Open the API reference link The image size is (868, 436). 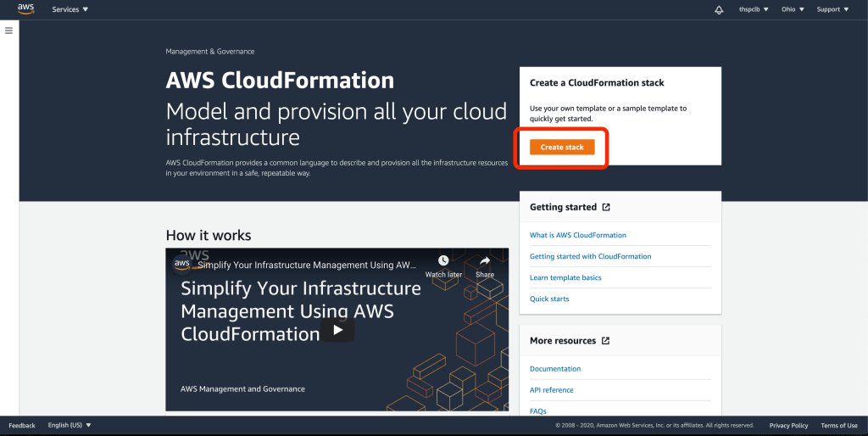coord(551,390)
